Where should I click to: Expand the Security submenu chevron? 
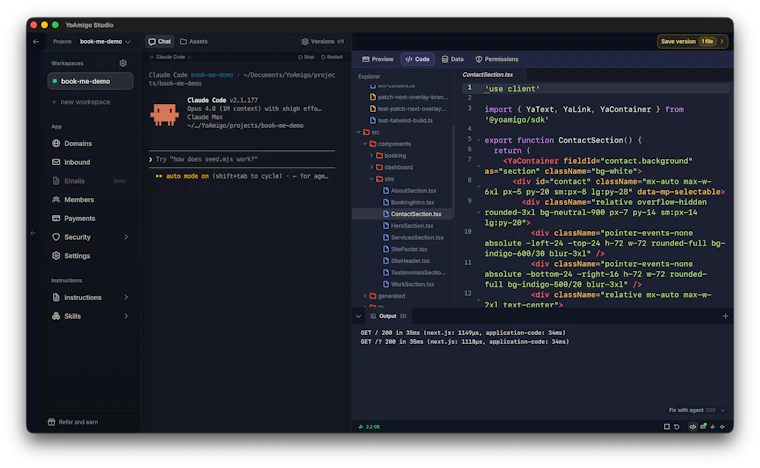(x=126, y=237)
